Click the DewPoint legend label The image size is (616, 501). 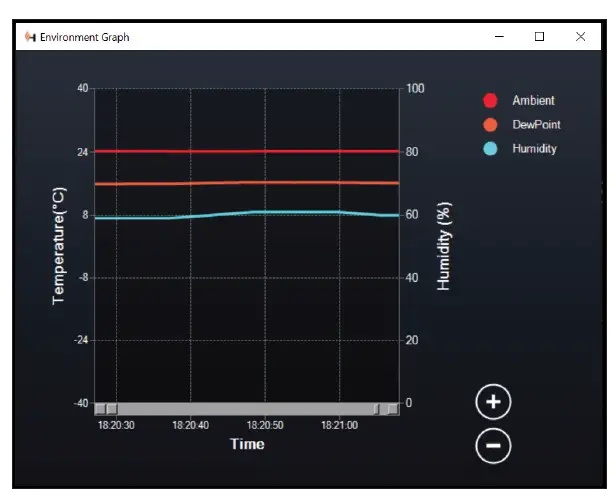click(536, 125)
